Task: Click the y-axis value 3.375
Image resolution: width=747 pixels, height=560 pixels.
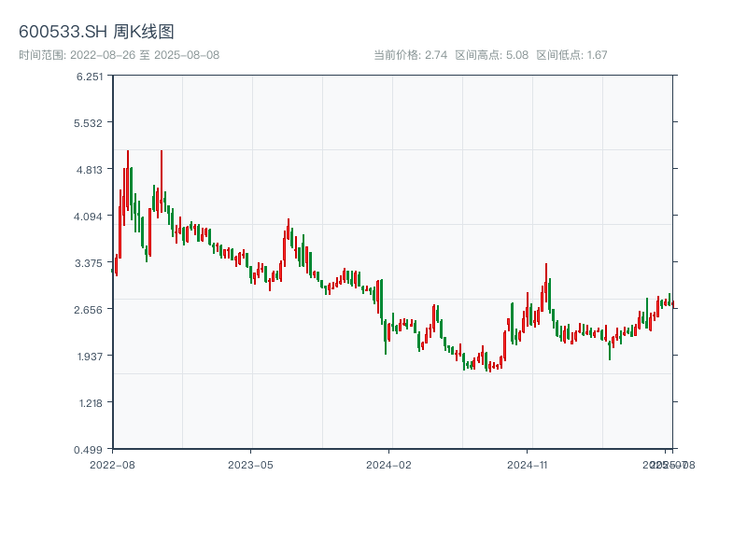Action: click(89, 263)
